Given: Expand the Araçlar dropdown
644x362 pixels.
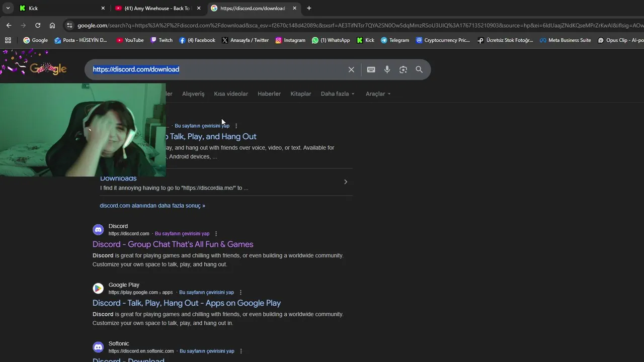Looking at the screenshot, I should [x=378, y=94].
